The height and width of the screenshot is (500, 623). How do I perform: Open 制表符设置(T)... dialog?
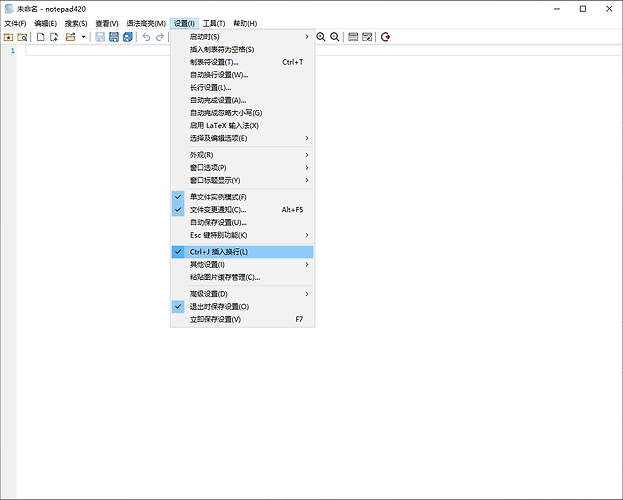(242, 62)
